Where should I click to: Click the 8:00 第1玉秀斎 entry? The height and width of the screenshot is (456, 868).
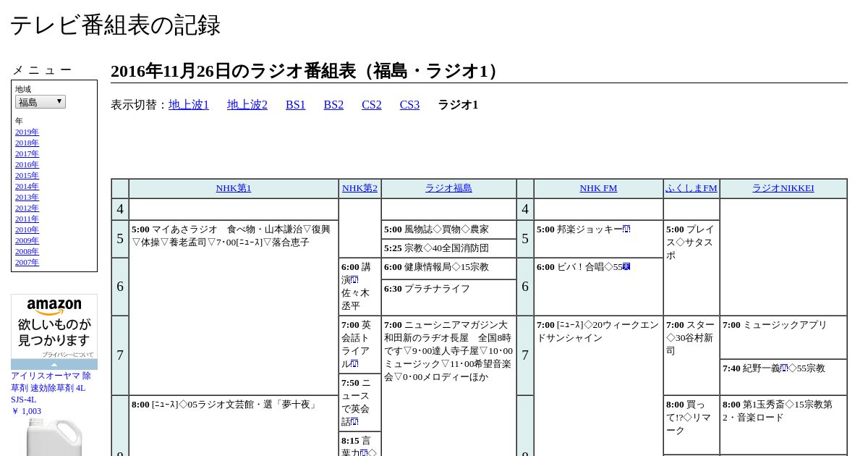click(783, 425)
